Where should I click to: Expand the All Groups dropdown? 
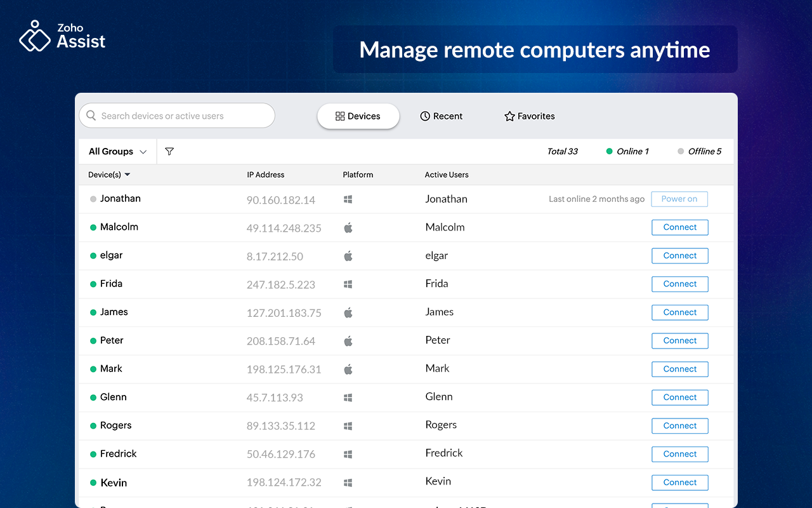(x=118, y=152)
